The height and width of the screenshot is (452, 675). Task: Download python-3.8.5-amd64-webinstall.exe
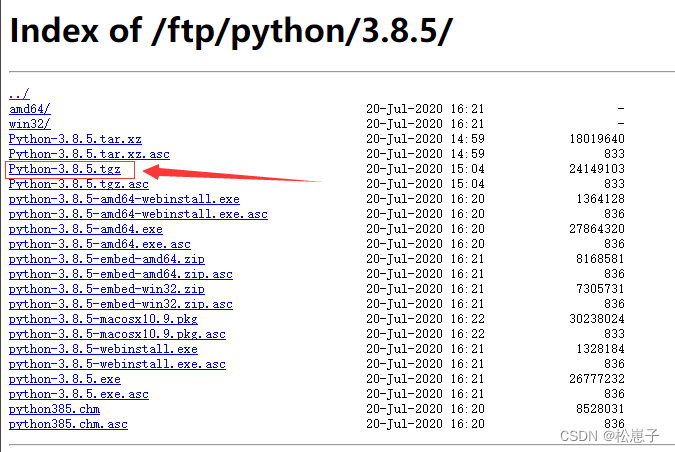click(x=124, y=199)
